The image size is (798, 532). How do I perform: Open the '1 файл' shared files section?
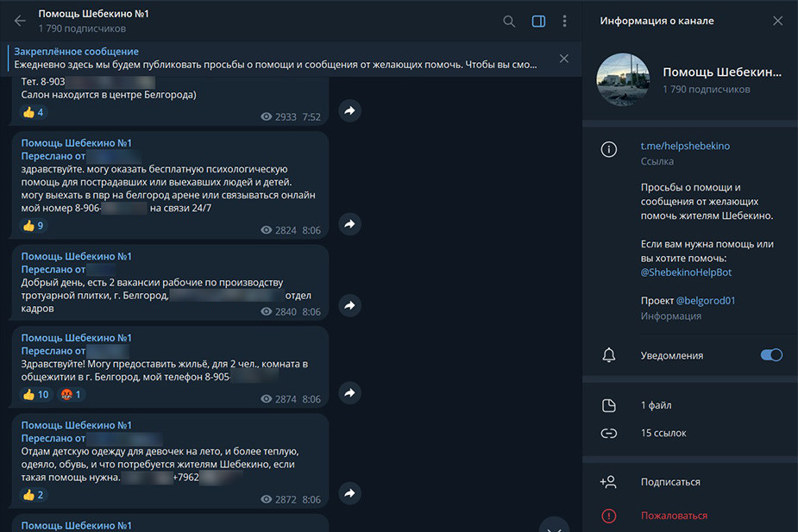click(657, 405)
